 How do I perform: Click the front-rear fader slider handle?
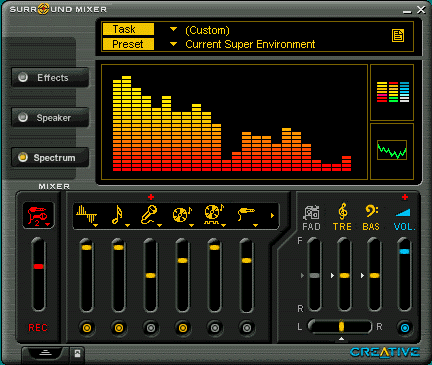click(x=314, y=276)
